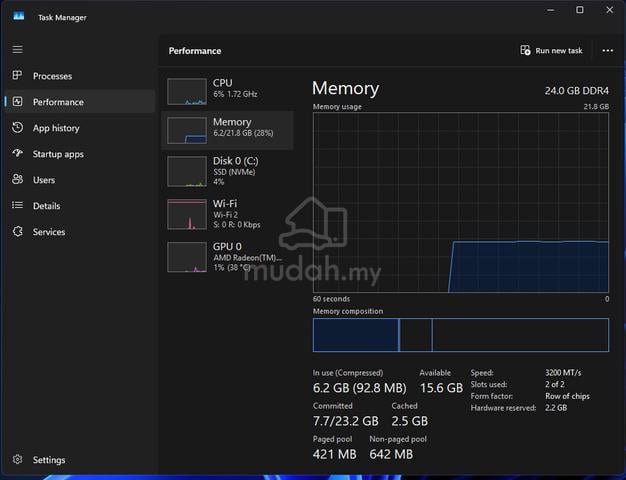Click the Cached 2.5 GB value
Screen dimensions: 626x480
pyautogui.click(x=410, y=421)
